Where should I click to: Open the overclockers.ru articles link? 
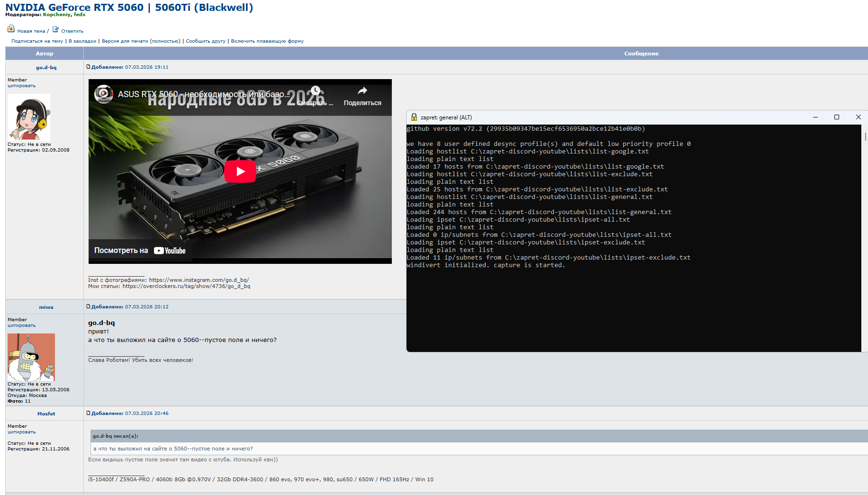(x=186, y=286)
